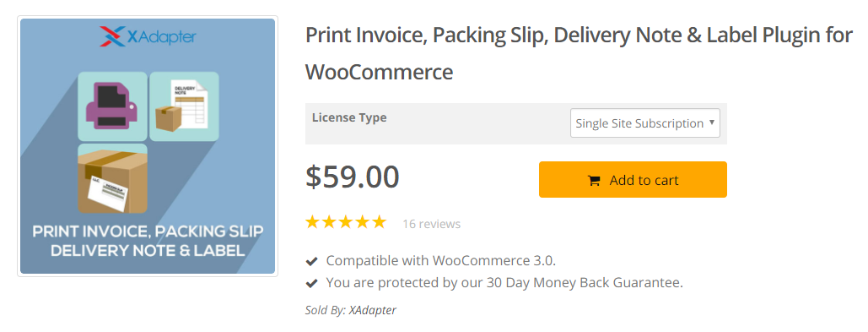
Task: Click the shopping cart icon on button
Action: coord(594,180)
